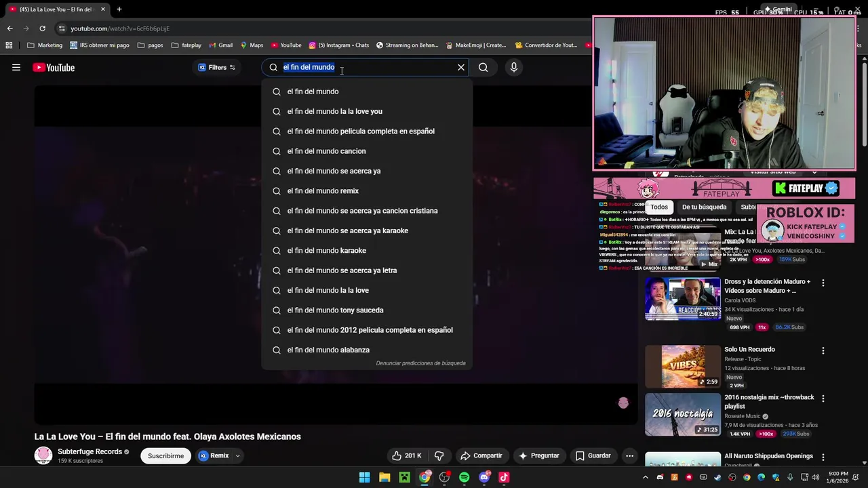
Task: Like the video (201 K thumbs up)
Action: click(x=406, y=456)
